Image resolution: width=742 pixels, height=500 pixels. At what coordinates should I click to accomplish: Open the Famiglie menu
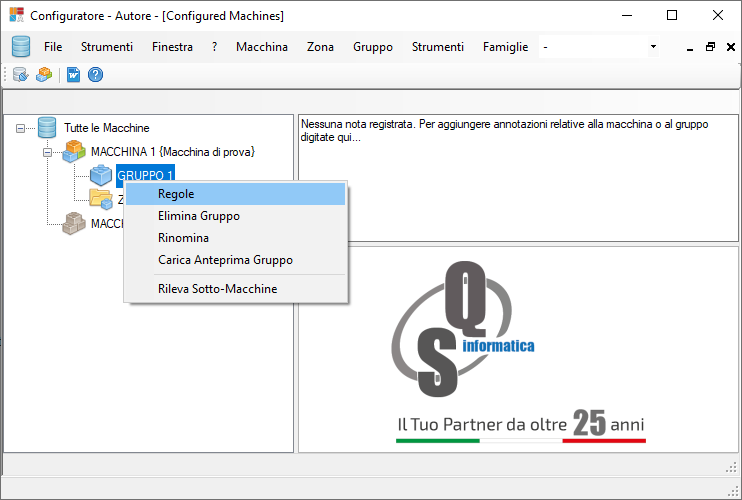point(505,47)
